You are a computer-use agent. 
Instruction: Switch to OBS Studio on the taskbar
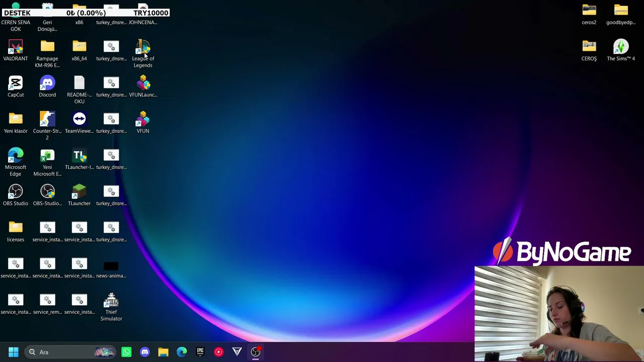point(256,352)
